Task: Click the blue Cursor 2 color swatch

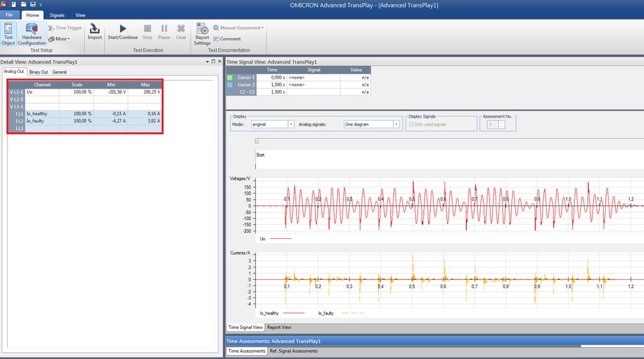Action: pos(230,85)
